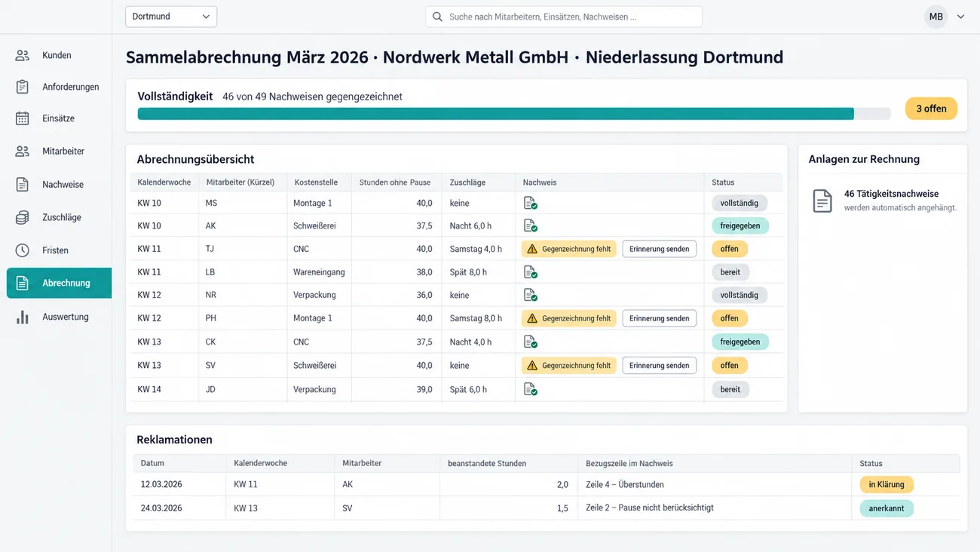Click the Anforderungen clipboard icon
This screenshot has width=980, height=552.
click(23, 87)
